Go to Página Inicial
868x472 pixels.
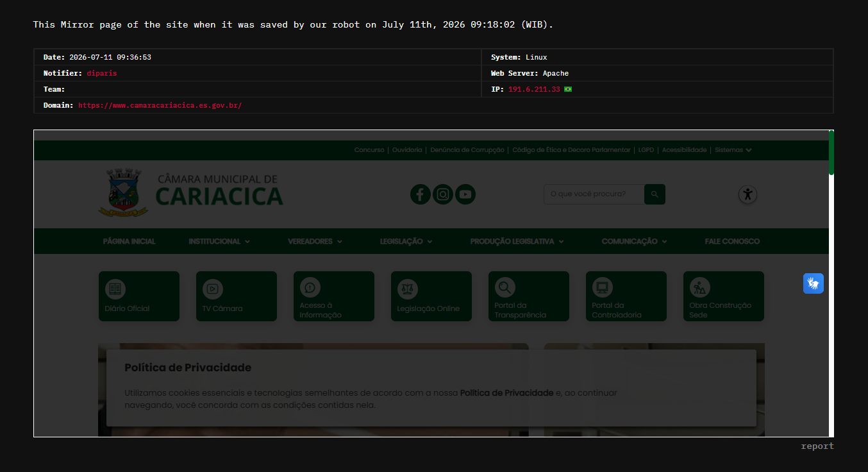click(129, 241)
